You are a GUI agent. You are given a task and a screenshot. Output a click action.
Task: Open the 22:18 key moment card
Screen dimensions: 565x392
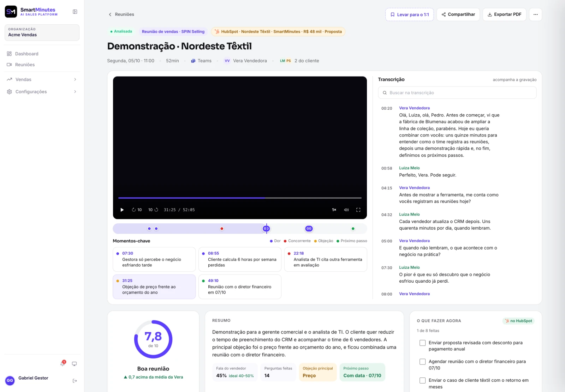[x=326, y=259]
